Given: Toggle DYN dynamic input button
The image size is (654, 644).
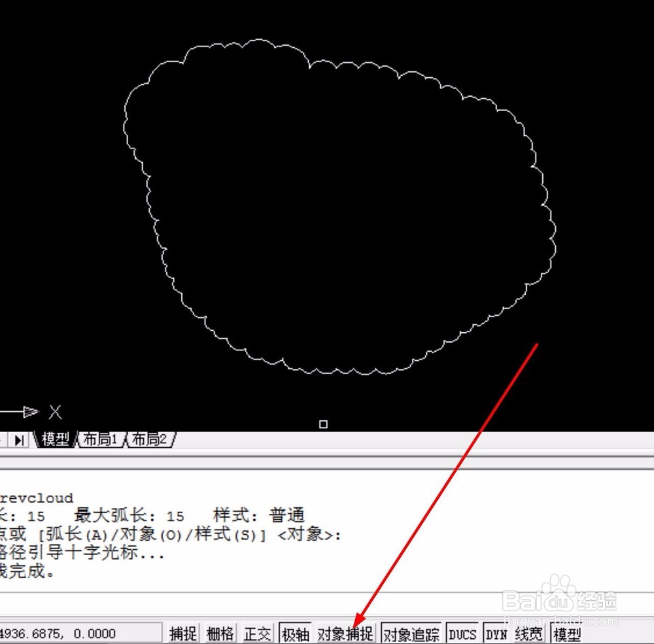Looking at the screenshot, I should (x=496, y=634).
